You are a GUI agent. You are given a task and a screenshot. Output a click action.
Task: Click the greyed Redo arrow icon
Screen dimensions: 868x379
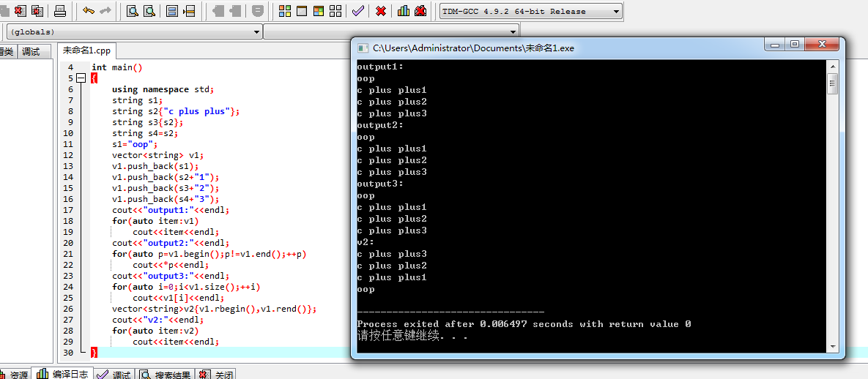(105, 10)
